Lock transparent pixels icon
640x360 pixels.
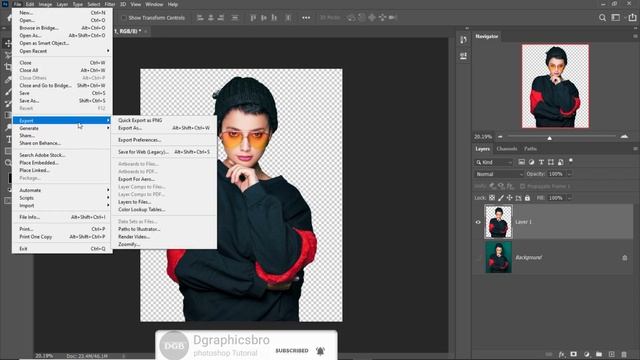pos(492,198)
